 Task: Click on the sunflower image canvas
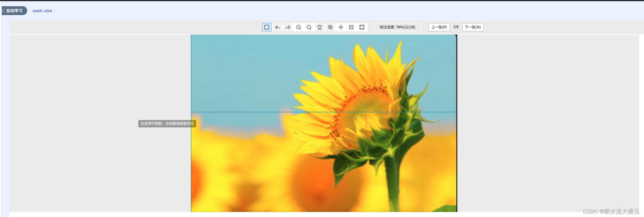click(324, 123)
